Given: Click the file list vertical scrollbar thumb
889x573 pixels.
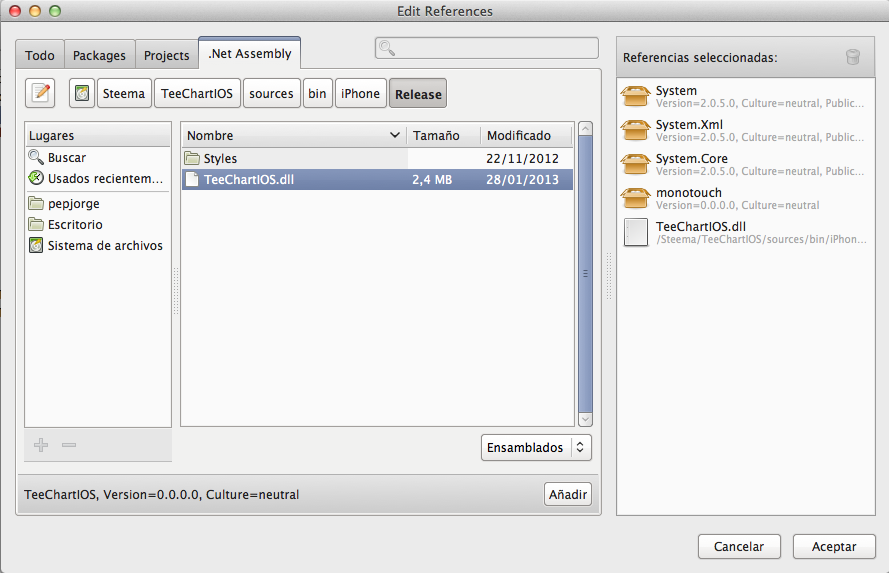Looking at the screenshot, I should pyautogui.click(x=585, y=274).
